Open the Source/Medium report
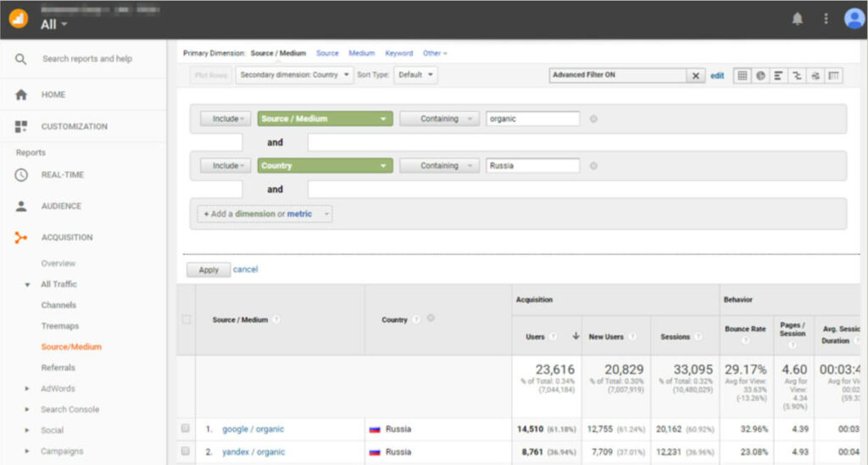 click(71, 347)
